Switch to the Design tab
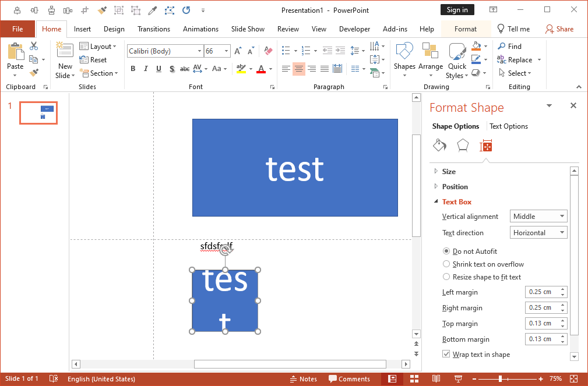 click(x=114, y=29)
